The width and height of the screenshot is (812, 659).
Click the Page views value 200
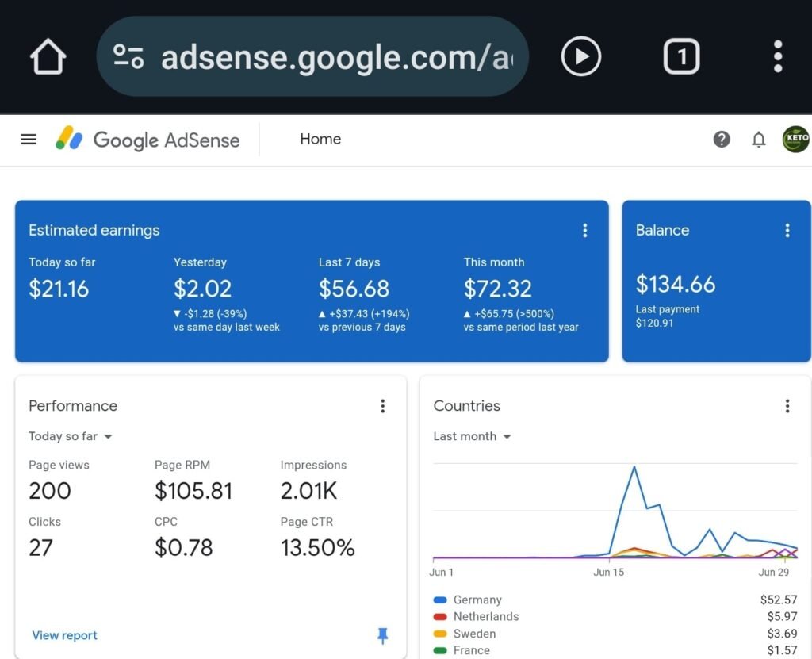coord(50,491)
